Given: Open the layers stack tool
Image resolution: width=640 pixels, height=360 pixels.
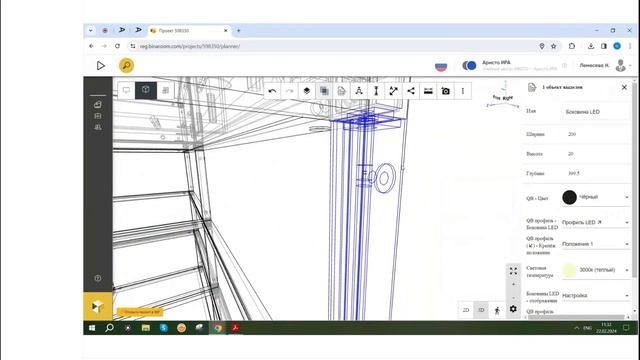Looking at the screenshot, I should (x=307, y=91).
